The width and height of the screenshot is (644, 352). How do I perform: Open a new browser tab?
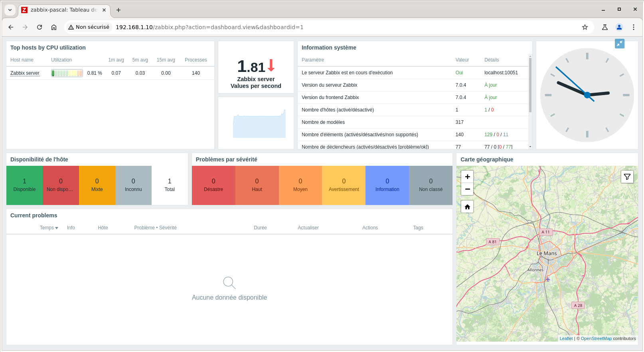coord(119,10)
